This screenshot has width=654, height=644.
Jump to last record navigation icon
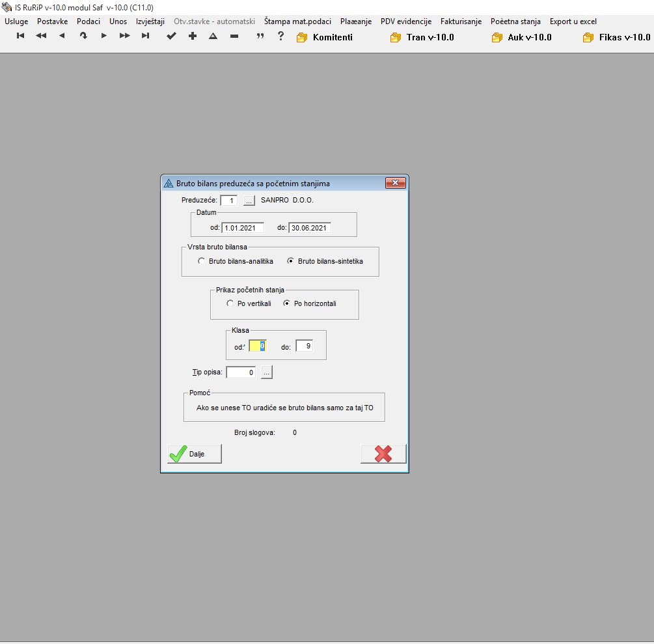[x=145, y=36]
